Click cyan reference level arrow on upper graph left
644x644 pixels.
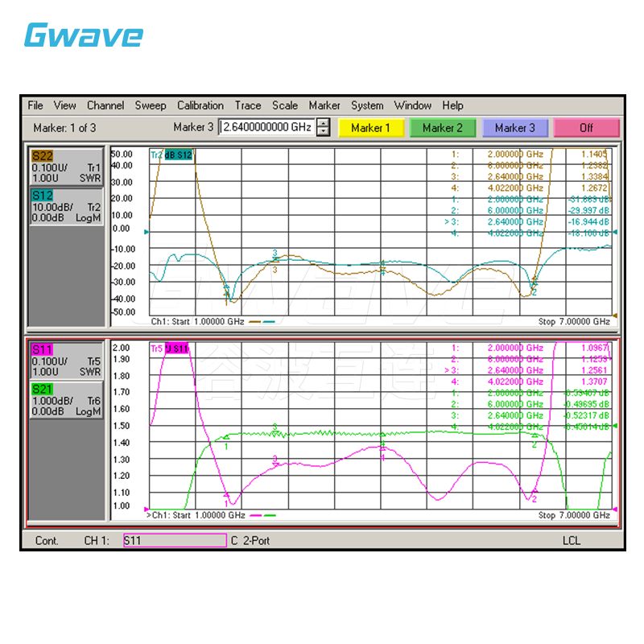pyautogui.click(x=147, y=232)
